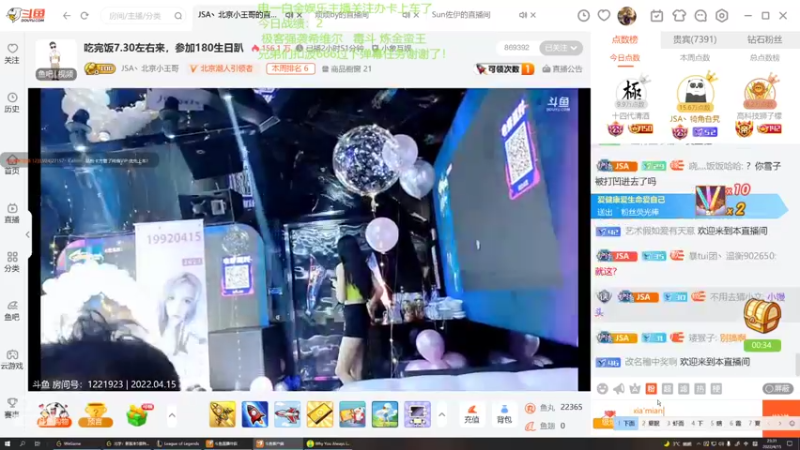Go back with the back arrow
Screen dimensions: 800x450
pos(67,16)
